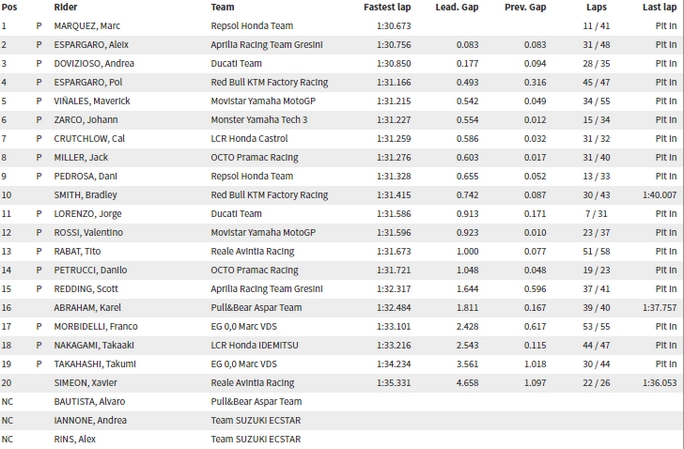Screen dimensions: 684x449
Task: Click the Last lap column header
Action: click(x=659, y=7)
